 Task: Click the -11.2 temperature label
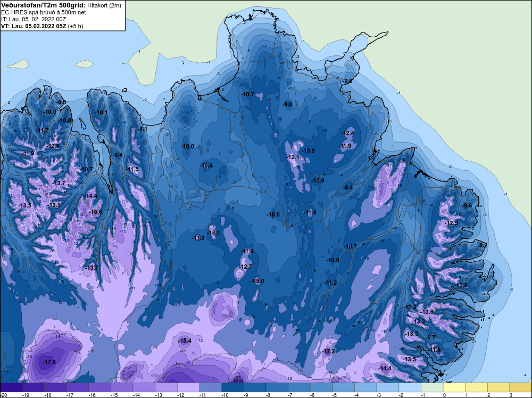[x=330, y=283]
